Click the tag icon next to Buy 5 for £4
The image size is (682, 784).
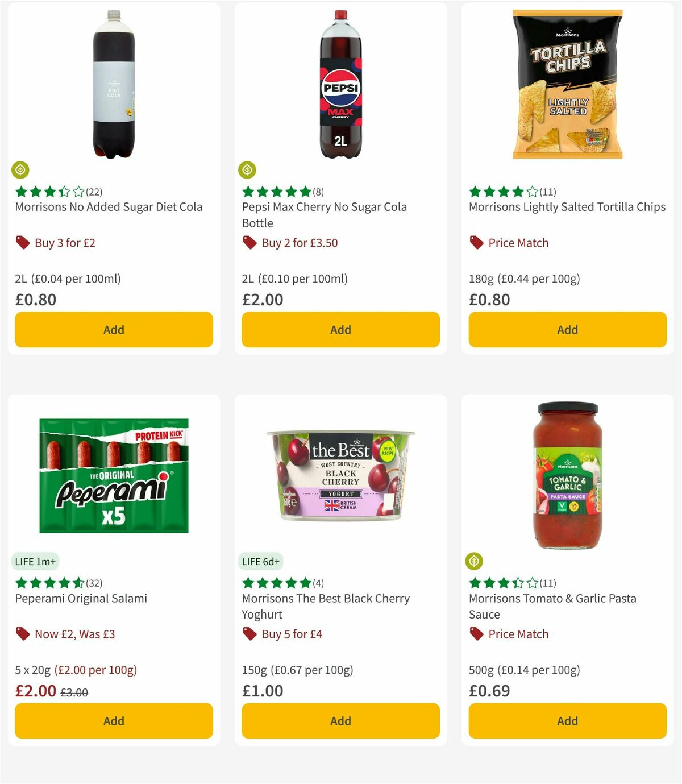pyautogui.click(x=249, y=634)
